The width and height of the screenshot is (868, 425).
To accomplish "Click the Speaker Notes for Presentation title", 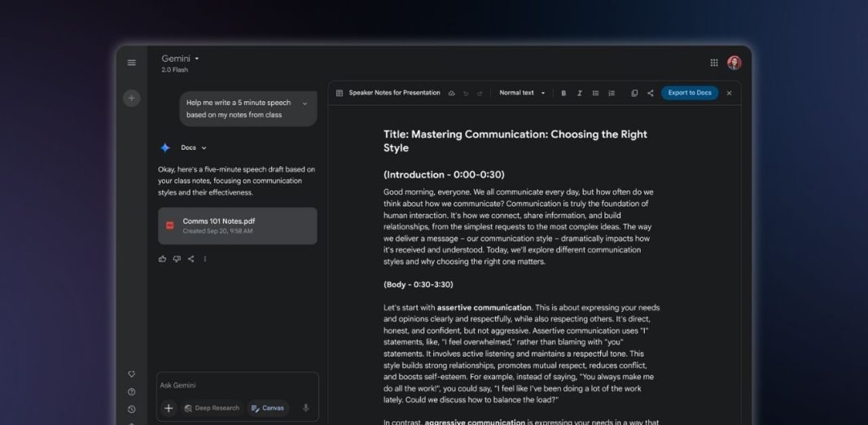I will point(394,93).
